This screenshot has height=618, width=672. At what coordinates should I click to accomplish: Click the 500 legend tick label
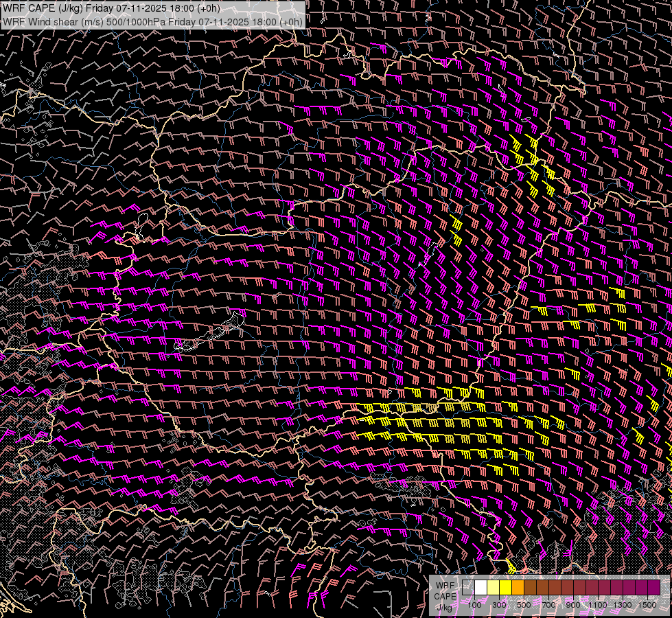[x=524, y=605]
